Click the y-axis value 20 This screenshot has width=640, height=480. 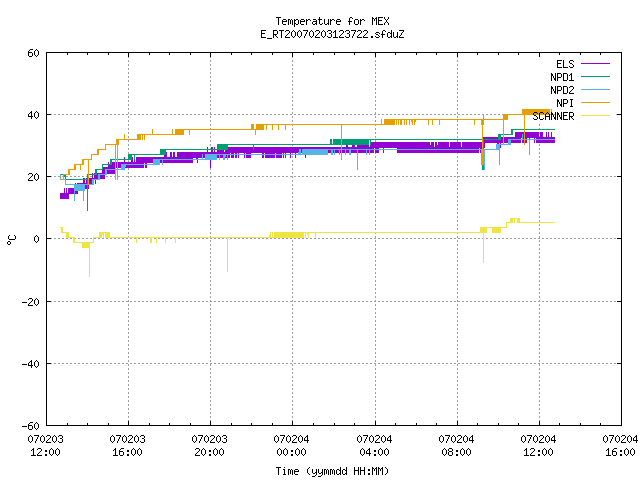click(x=33, y=177)
